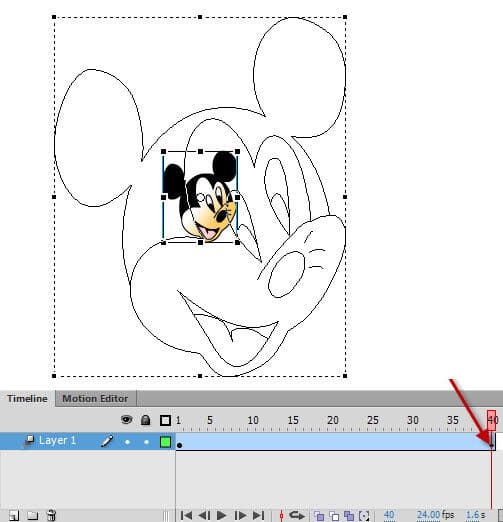Show all layers as outlines square icon
The height and width of the screenshot is (522, 503).
pyautogui.click(x=165, y=420)
